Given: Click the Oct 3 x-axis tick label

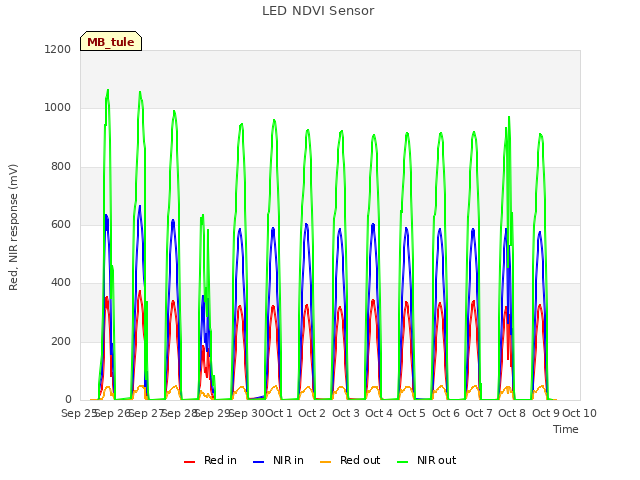Looking at the screenshot, I should pyautogui.click(x=346, y=413).
